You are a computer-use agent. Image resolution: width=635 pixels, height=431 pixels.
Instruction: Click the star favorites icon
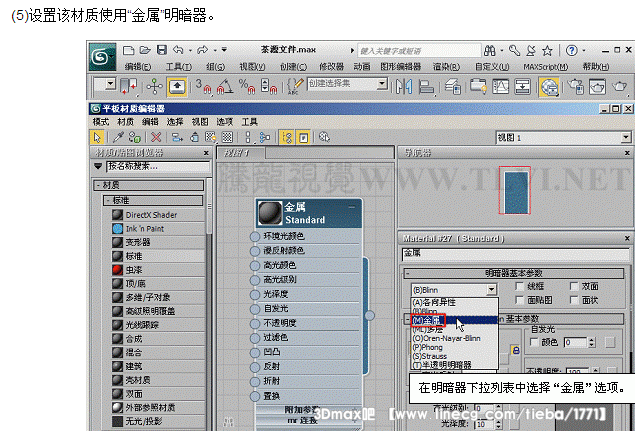tap(547, 51)
